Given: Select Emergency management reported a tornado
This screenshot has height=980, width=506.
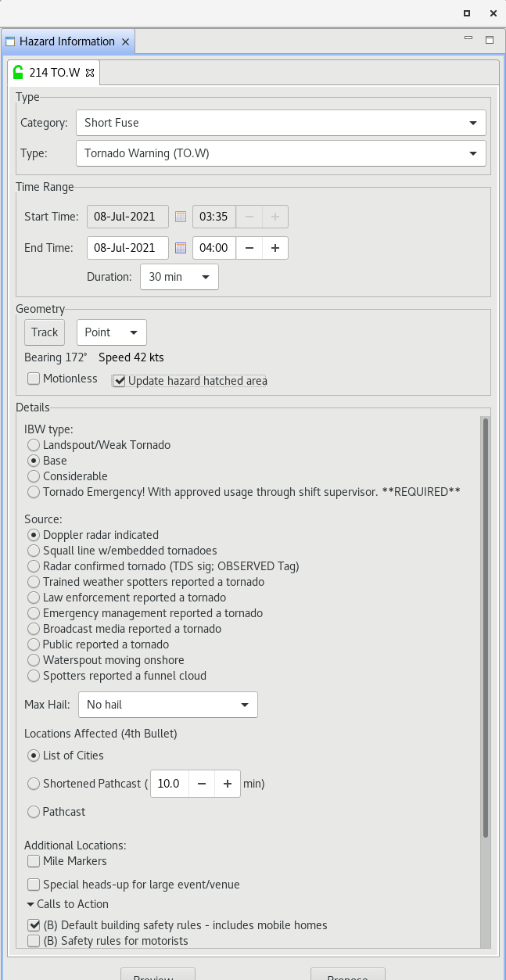Looking at the screenshot, I should [34, 613].
